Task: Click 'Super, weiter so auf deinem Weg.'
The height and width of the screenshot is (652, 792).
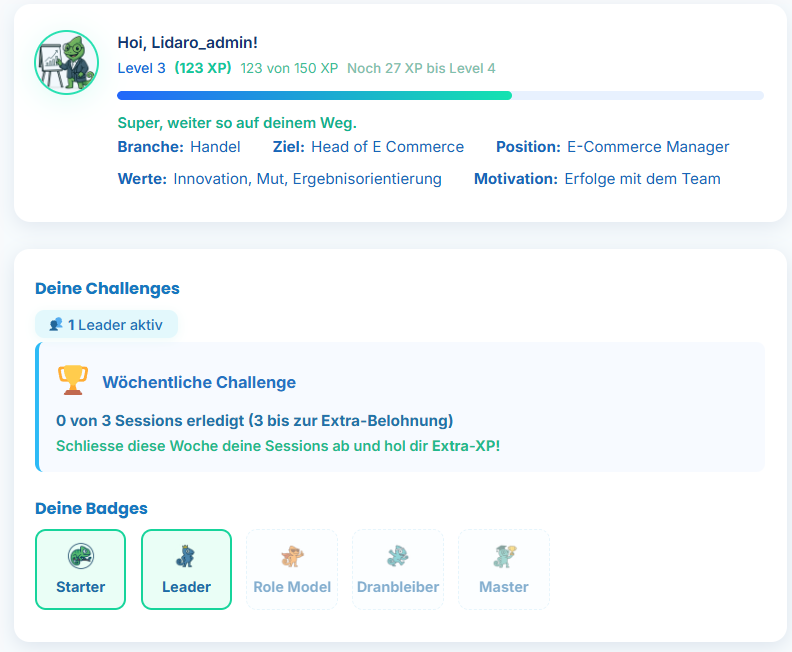Action: (x=237, y=123)
